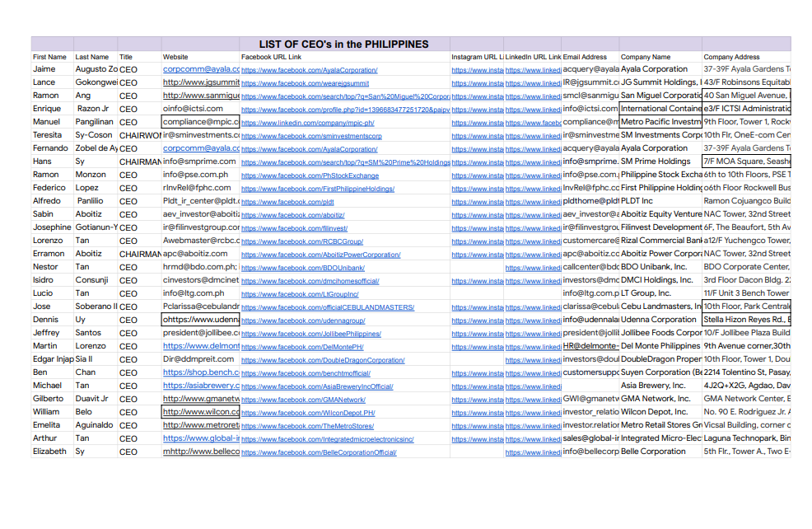Open corpcomm@ayala website link in Jaime's row
Screen dimensions: 812x529
201,69
